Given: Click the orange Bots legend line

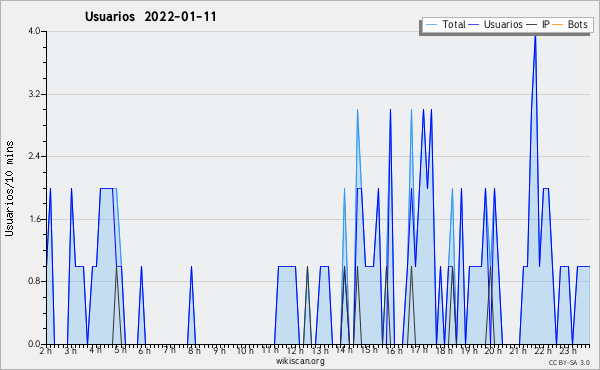Looking at the screenshot, I should coord(558,24).
